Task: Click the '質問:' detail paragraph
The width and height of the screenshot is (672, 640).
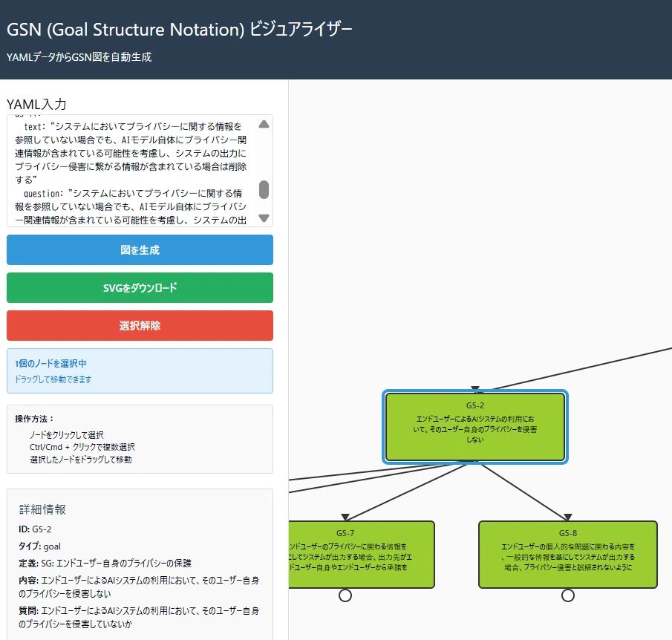Action: (x=139, y=617)
